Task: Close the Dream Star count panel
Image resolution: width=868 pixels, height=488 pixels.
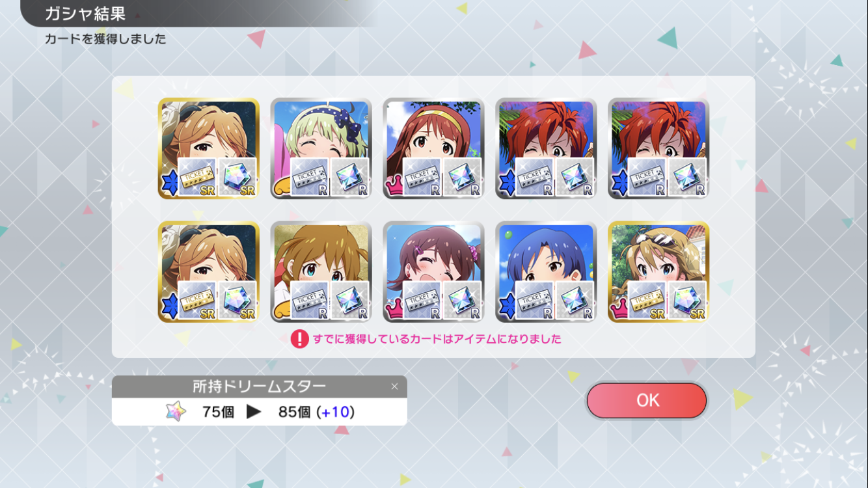Action: [x=394, y=386]
